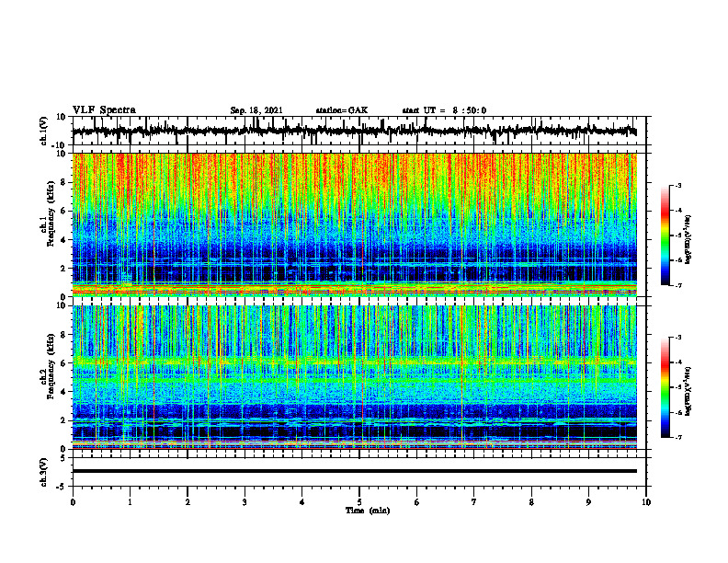The height and width of the screenshot is (563, 728).
Task: Click the "2" kHz tick on ch.2 spectrogram axis
Action: (63, 420)
